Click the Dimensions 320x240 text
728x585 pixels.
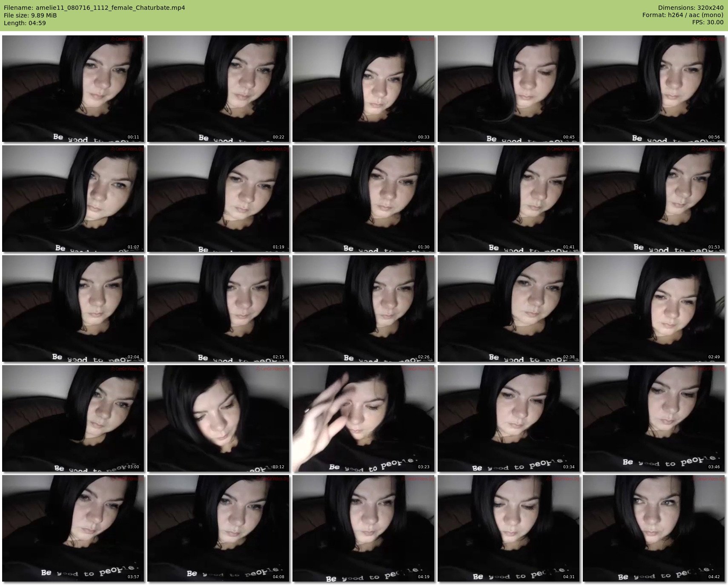(x=691, y=8)
